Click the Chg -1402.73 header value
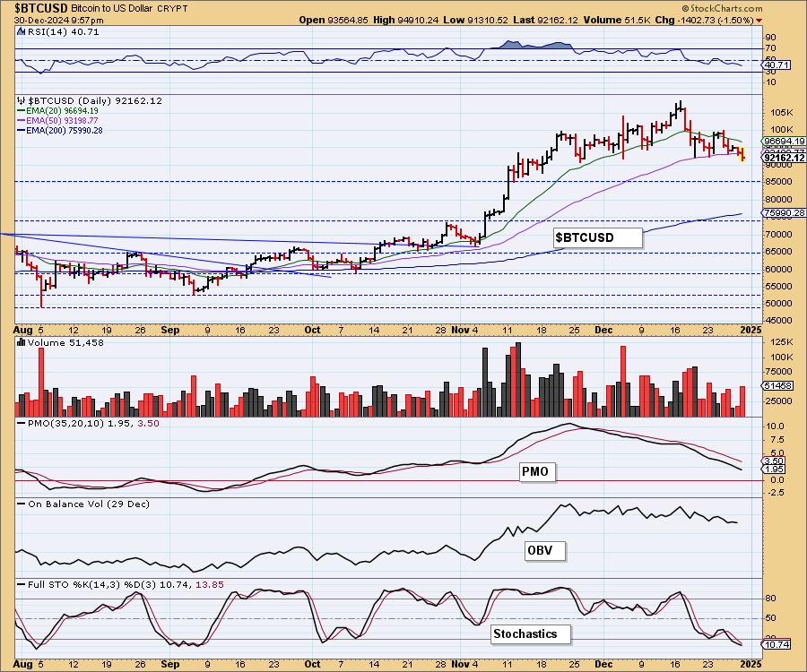 tap(705, 20)
